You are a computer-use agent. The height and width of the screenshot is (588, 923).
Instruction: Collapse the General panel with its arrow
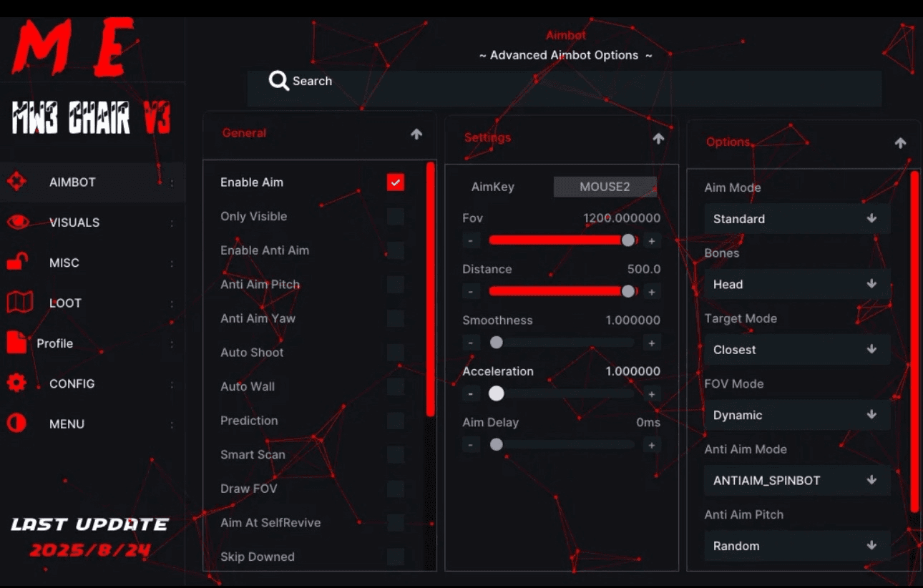[x=416, y=134]
